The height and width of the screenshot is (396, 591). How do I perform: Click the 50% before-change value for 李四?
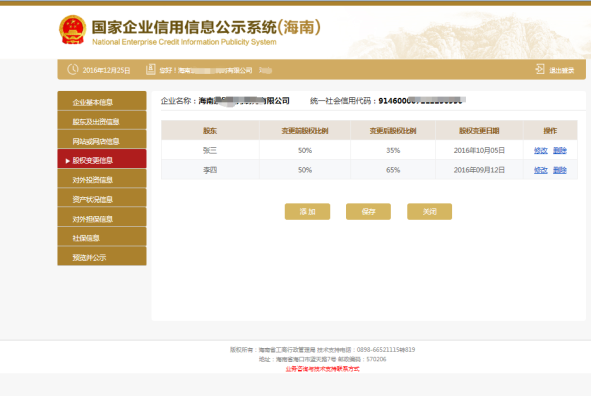pos(305,170)
